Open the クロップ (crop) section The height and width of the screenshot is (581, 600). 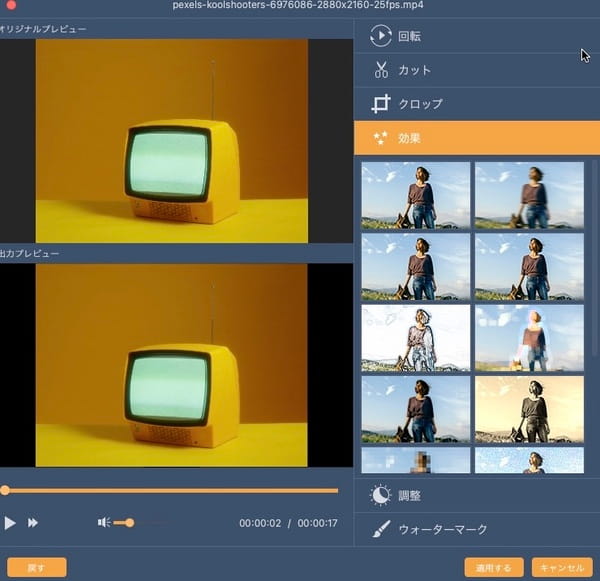point(477,104)
